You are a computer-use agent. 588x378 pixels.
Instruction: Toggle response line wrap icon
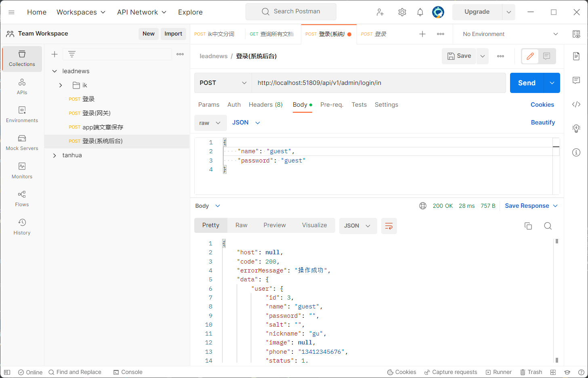coord(389,226)
